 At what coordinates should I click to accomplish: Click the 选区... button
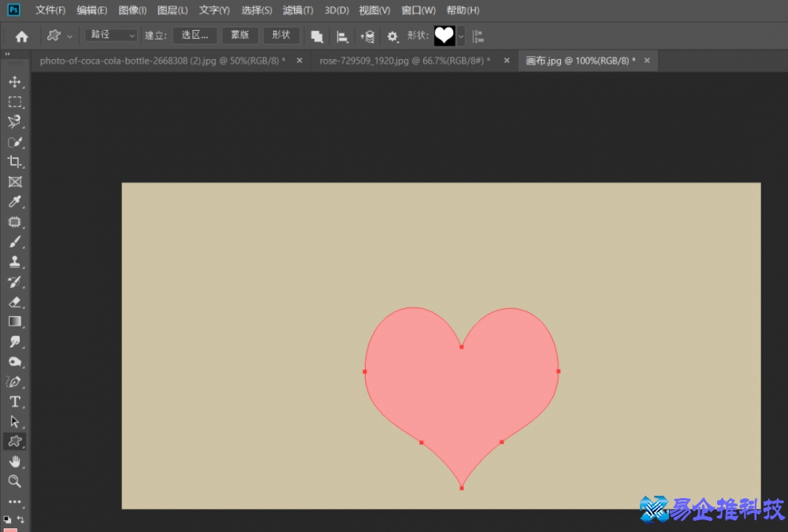coord(195,35)
